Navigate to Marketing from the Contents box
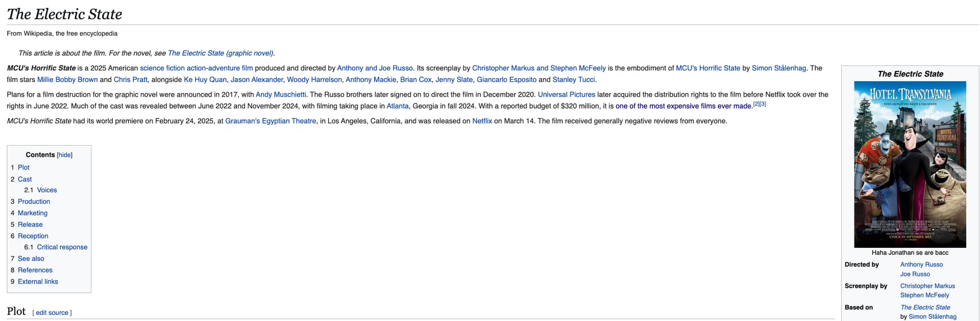 [x=33, y=213]
